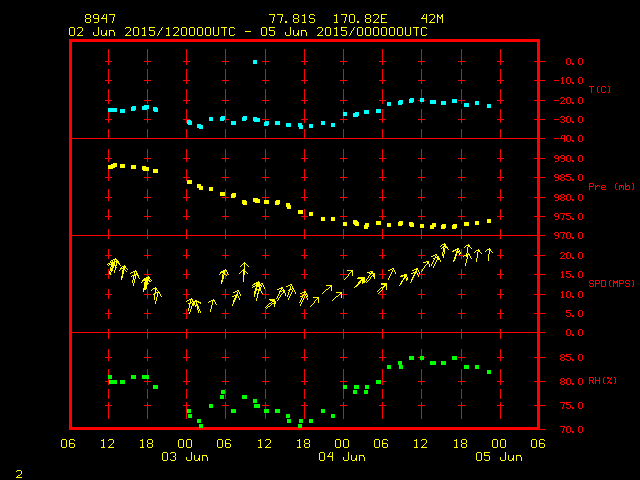Click the 970.0 pressure tick value
640x480 pixels.
569,236
